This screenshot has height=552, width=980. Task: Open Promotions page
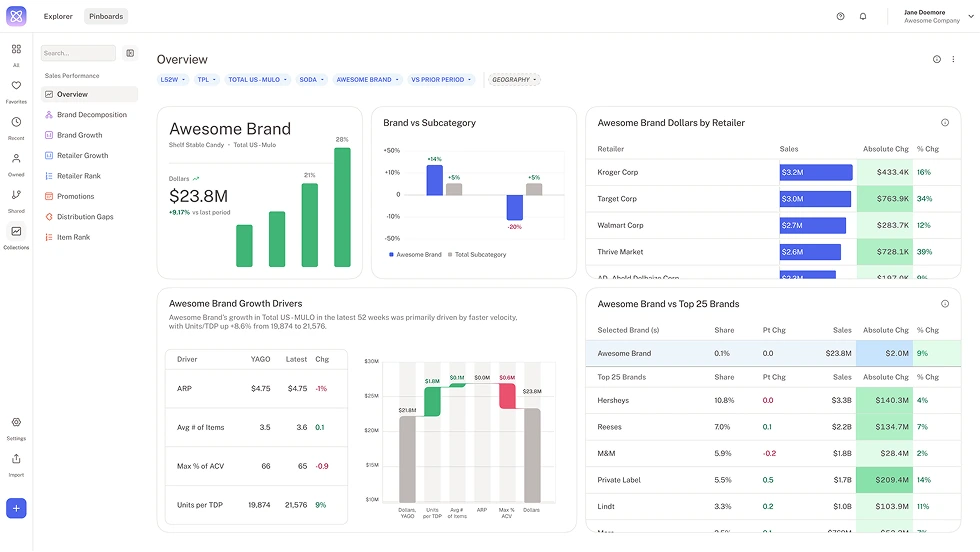[89, 196]
